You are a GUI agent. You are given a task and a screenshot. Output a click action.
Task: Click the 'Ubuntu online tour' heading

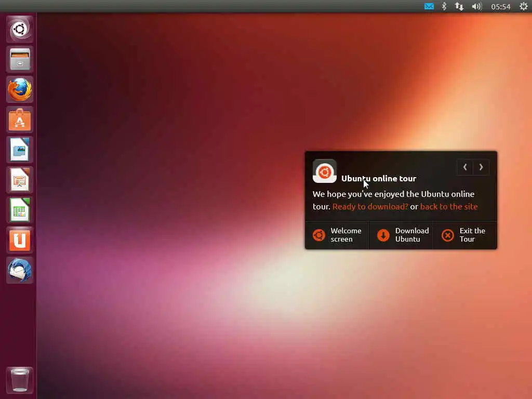pos(379,179)
